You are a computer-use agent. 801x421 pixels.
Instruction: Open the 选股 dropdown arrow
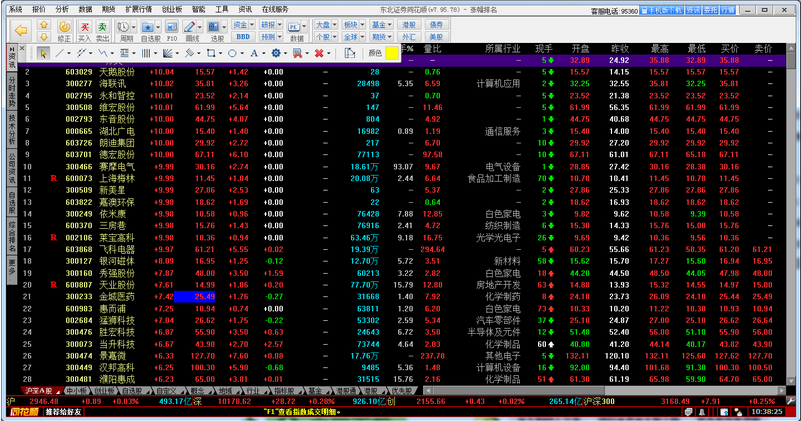coord(224,27)
